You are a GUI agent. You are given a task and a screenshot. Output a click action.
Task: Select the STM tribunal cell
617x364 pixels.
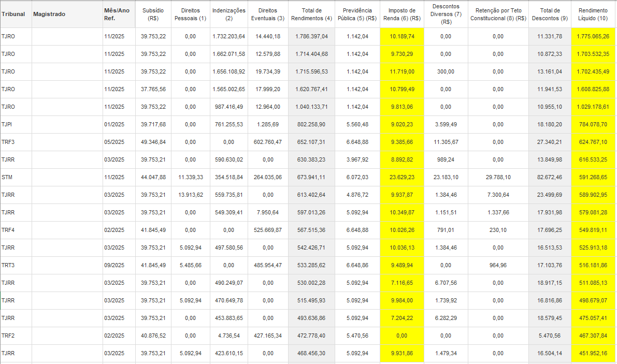(16, 177)
